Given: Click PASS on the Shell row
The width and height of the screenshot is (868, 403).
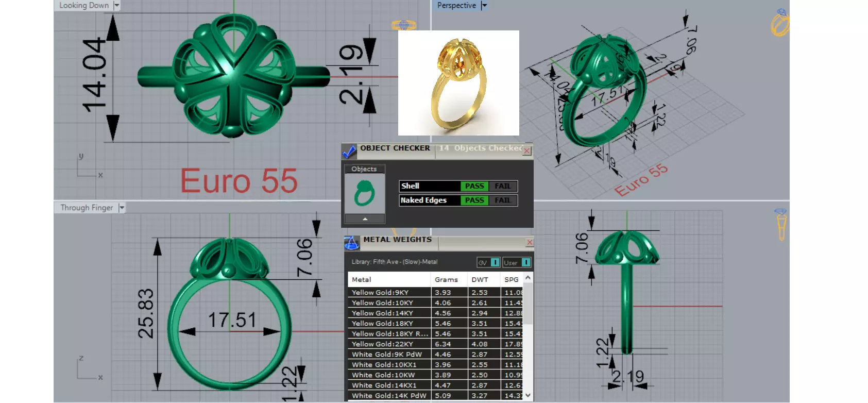Looking at the screenshot, I should [x=474, y=186].
